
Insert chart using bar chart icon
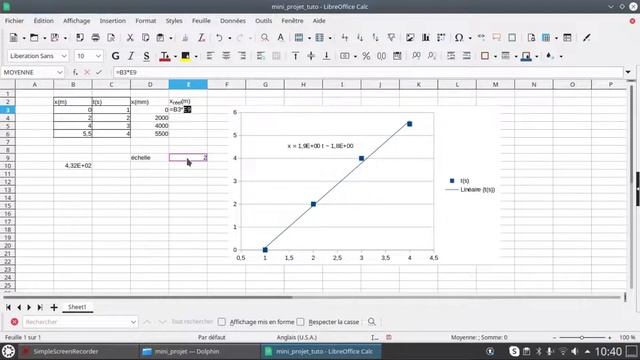click(x=425, y=38)
